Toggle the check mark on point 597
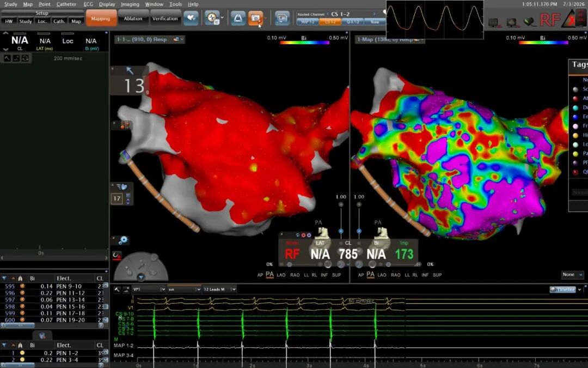 point(22,300)
